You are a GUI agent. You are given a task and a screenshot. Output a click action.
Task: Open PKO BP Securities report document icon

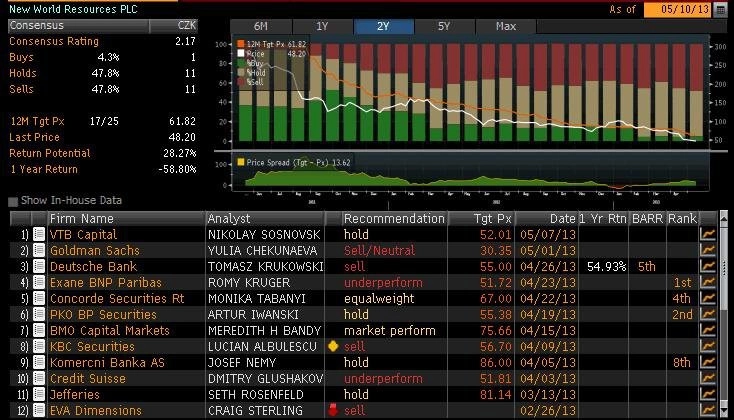pos(39,314)
